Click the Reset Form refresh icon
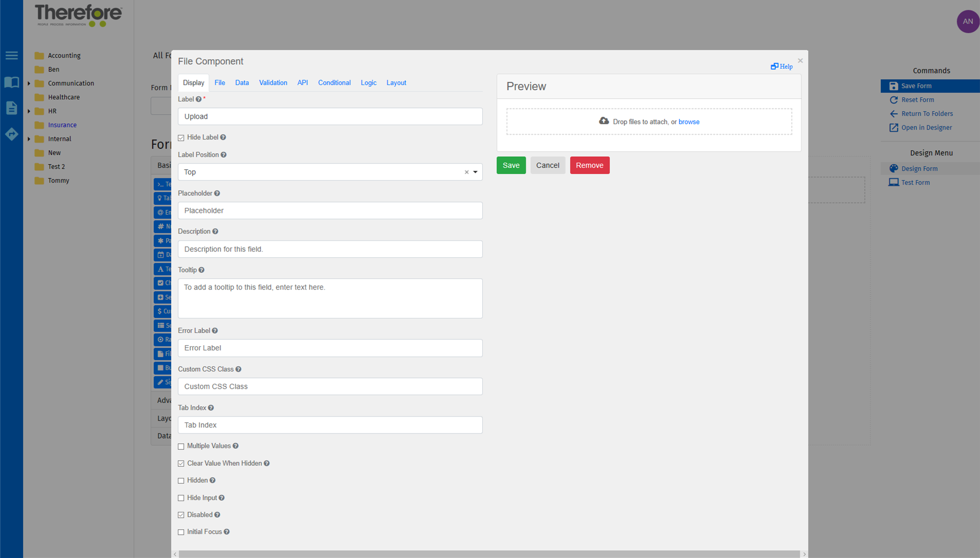The width and height of the screenshot is (980, 558). tap(894, 100)
